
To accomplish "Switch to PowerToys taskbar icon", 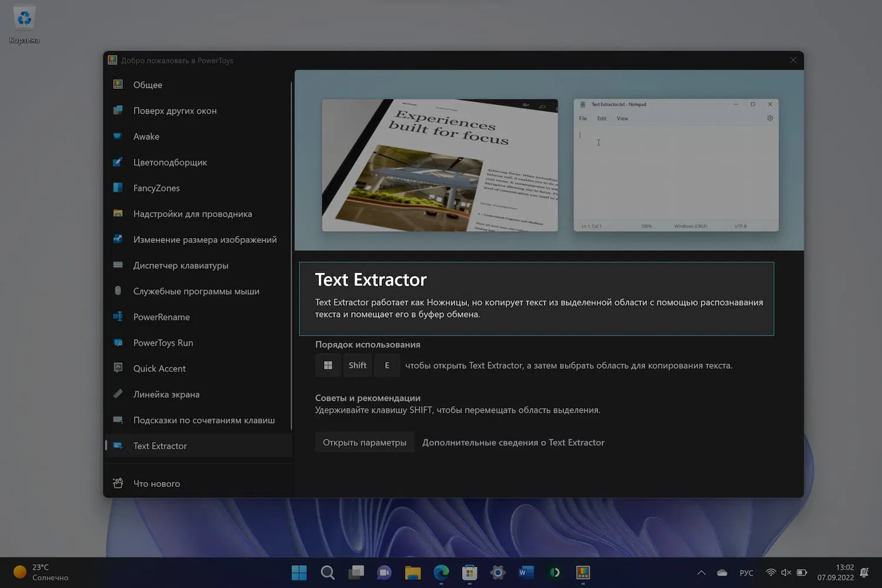I will (583, 573).
